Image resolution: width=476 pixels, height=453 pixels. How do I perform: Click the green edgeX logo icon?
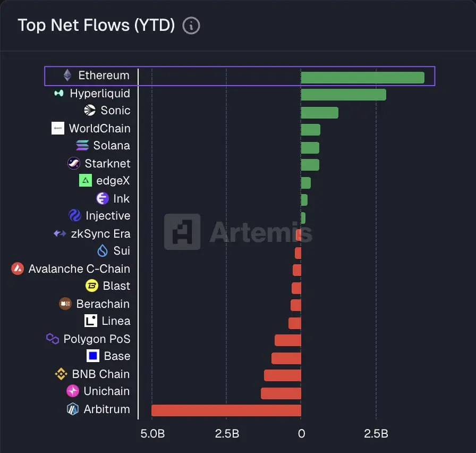pyautogui.click(x=86, y=180)
